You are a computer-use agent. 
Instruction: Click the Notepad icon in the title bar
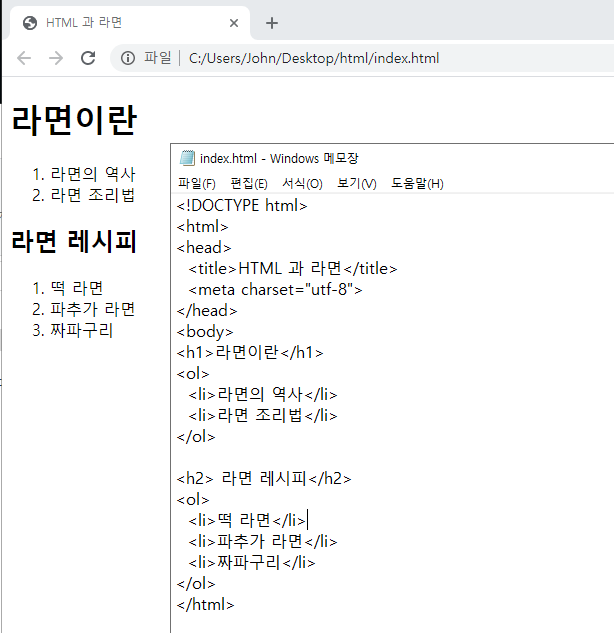187,158
